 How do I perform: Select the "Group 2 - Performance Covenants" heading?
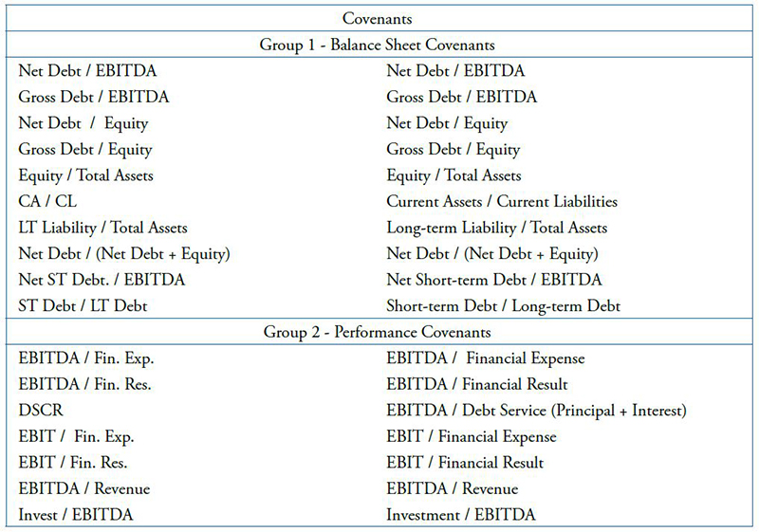[377, 333]
